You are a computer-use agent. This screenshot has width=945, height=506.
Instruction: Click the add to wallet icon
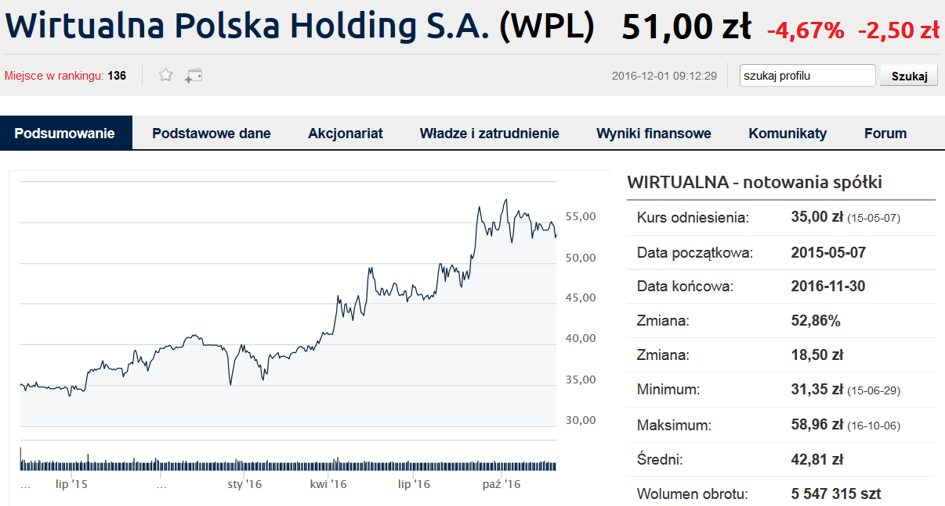194,75
